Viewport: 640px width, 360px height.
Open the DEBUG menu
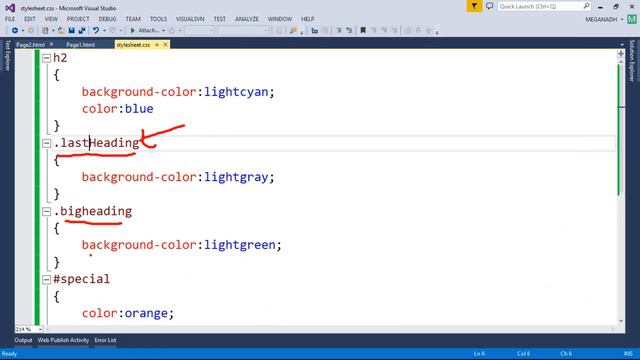tap(107, 19)
